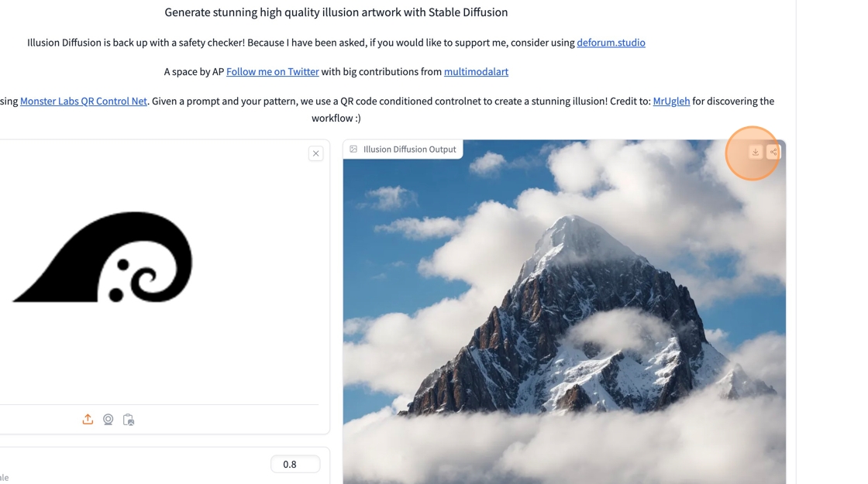Click the orange upload image icon
The width and height of the screenshot is (868, 484).
(88, 419)
